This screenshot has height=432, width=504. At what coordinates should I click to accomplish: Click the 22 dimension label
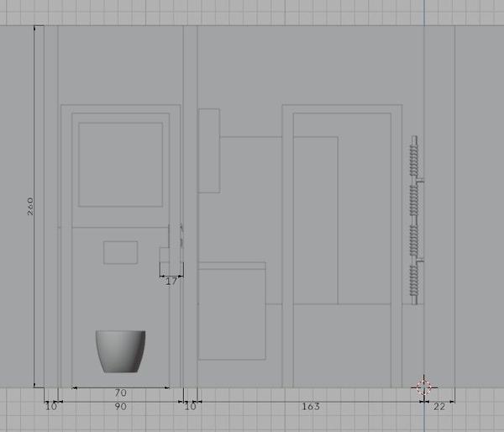tap(439, 407)
